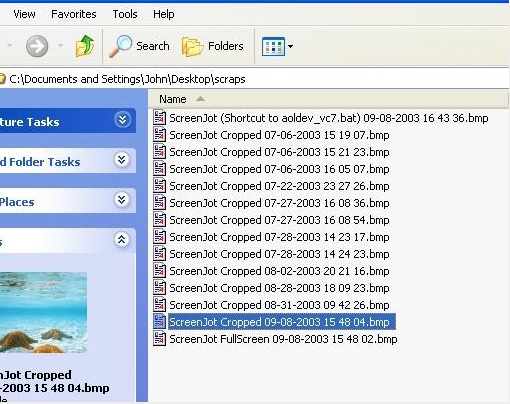Open the Tools menu
The image size is (510, 404).
click(125, 14)
